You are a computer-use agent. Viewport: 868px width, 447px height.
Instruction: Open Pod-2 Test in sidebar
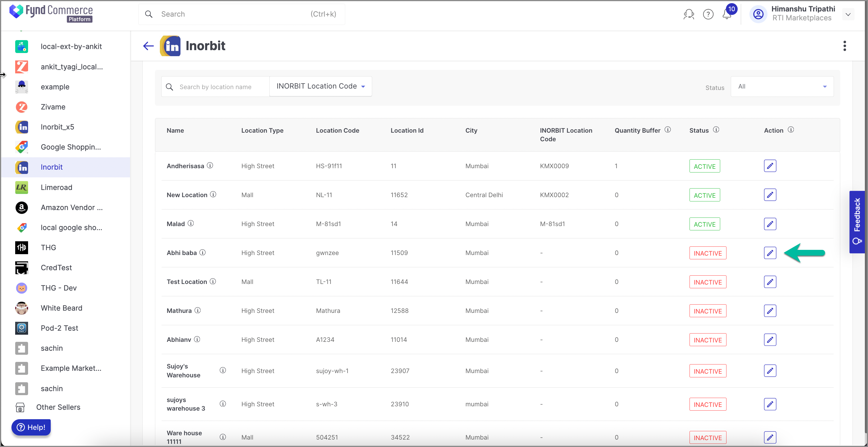pos(66,328)
